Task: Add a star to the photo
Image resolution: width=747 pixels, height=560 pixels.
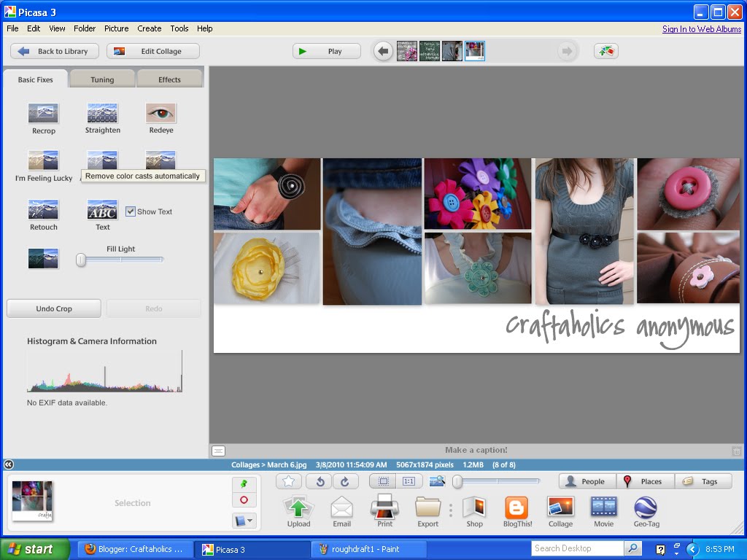Action: click(x=288, y=481)
